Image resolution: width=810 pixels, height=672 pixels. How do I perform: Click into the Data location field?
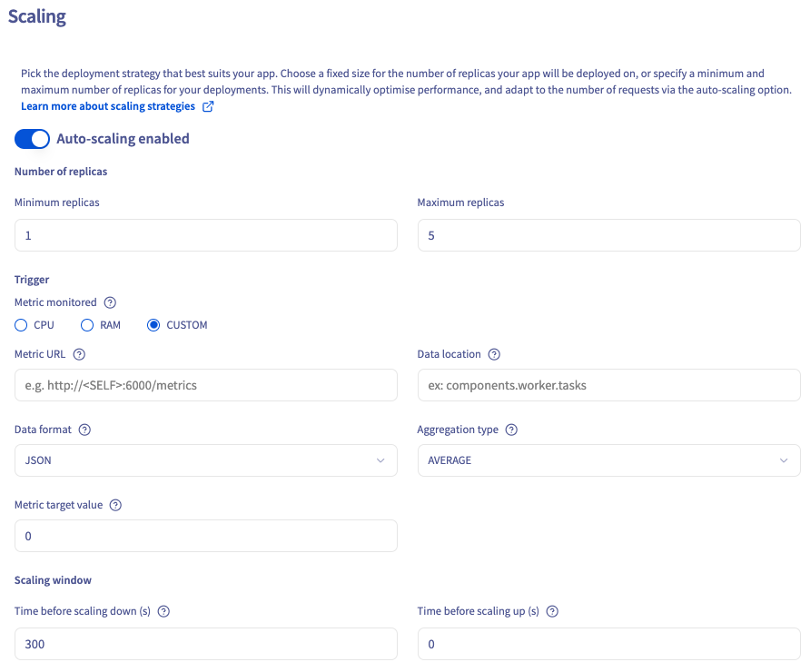[x=609, y=385]
